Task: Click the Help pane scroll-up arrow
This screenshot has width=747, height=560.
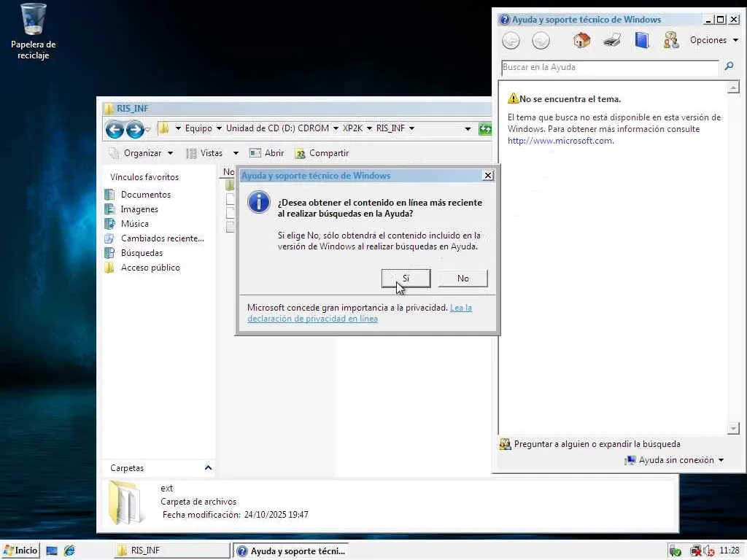Action: point(733,87)
